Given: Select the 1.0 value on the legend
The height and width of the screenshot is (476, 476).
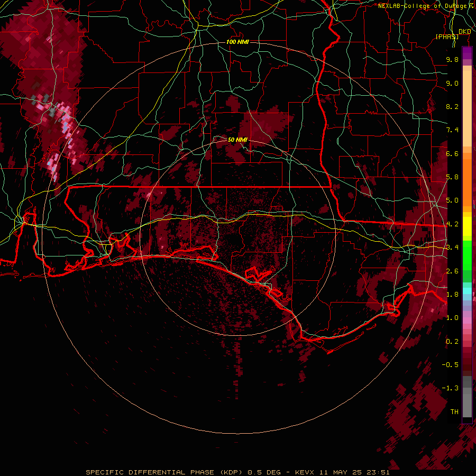Looking at the screenshot, I should [x=452, y=318].
